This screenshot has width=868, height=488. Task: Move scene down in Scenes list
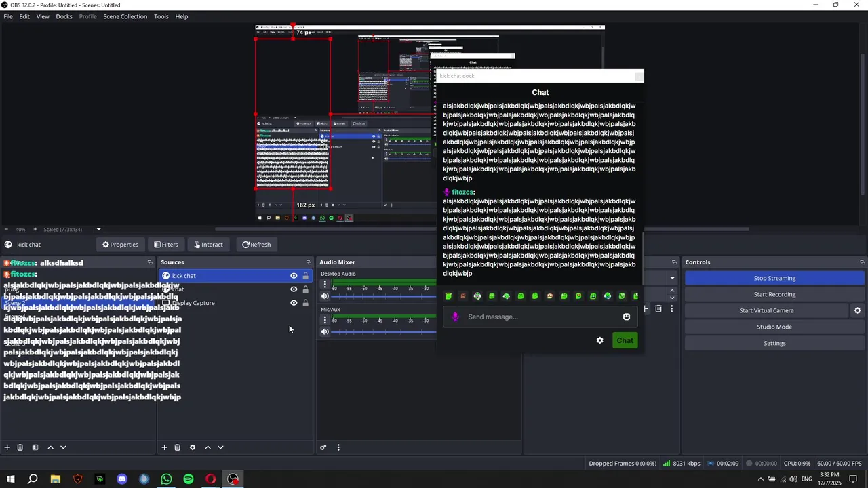click(x=63, y=447)
